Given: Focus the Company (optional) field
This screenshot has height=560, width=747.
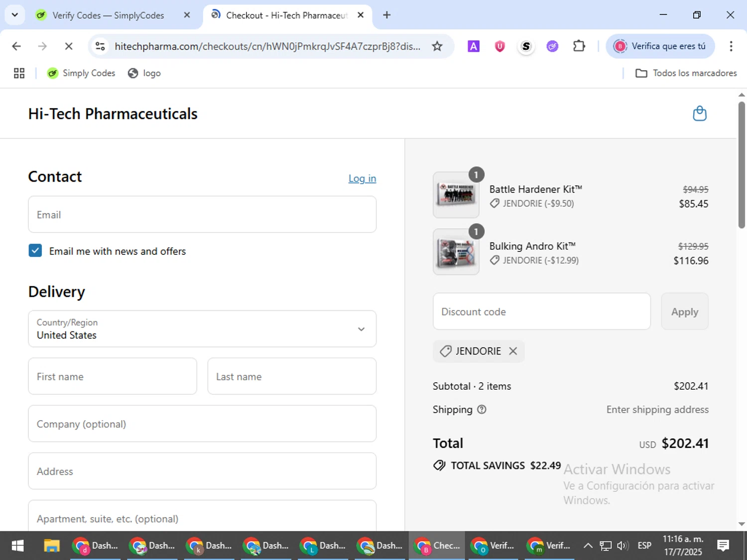Looking at the screenshot, I should coord(202,424).
